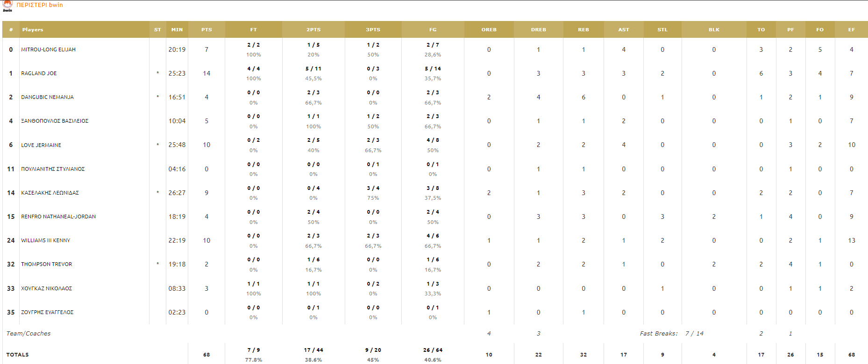Click the 3PTS column header
The image size is (868, 364).
click(373, 29)
